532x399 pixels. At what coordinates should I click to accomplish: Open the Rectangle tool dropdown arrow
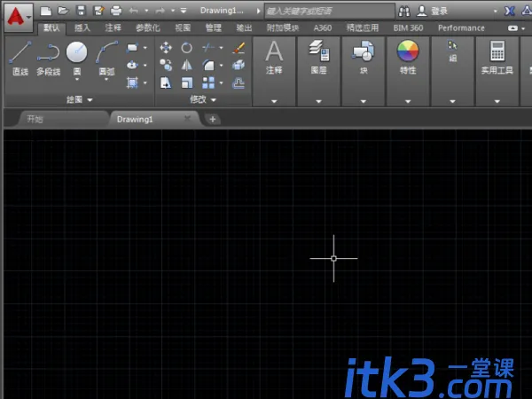(x=145, y=48)
